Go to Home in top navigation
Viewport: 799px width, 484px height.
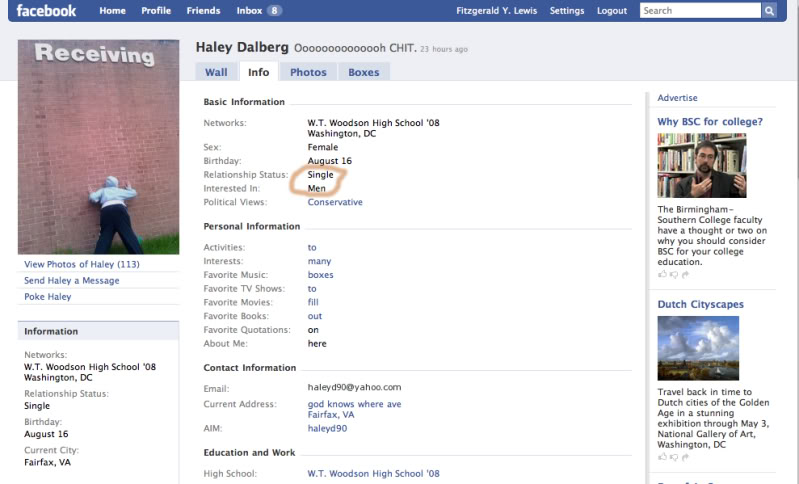coord(113,11)
